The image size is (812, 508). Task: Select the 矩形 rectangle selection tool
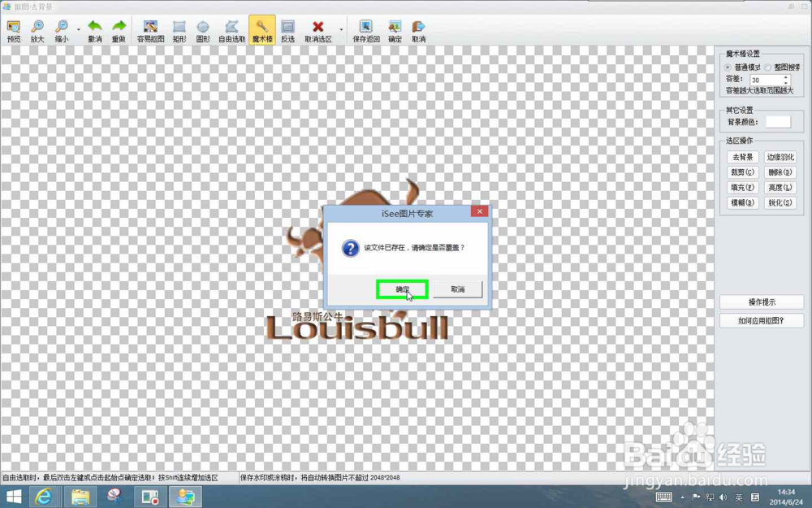point(179,31)
